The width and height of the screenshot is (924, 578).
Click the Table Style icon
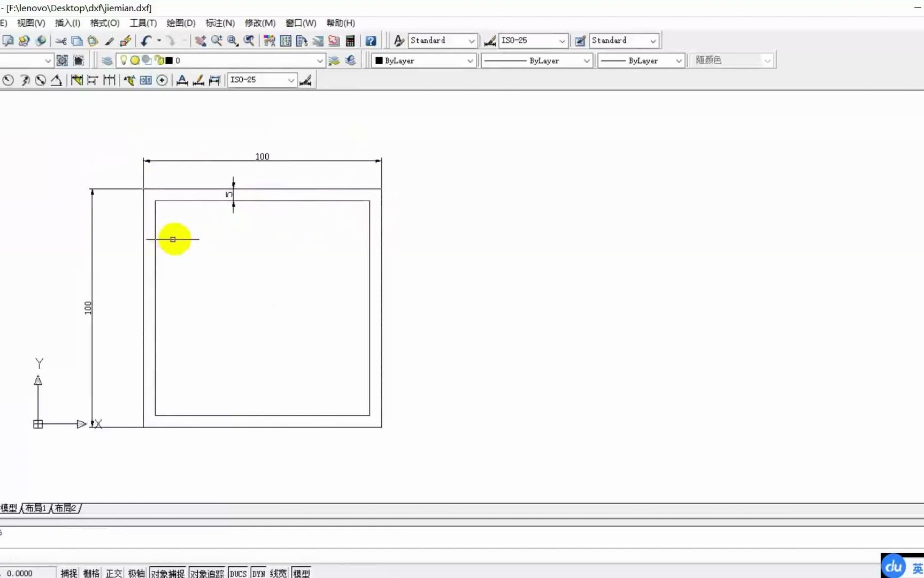pyautogui.click(x=580, y=41)
